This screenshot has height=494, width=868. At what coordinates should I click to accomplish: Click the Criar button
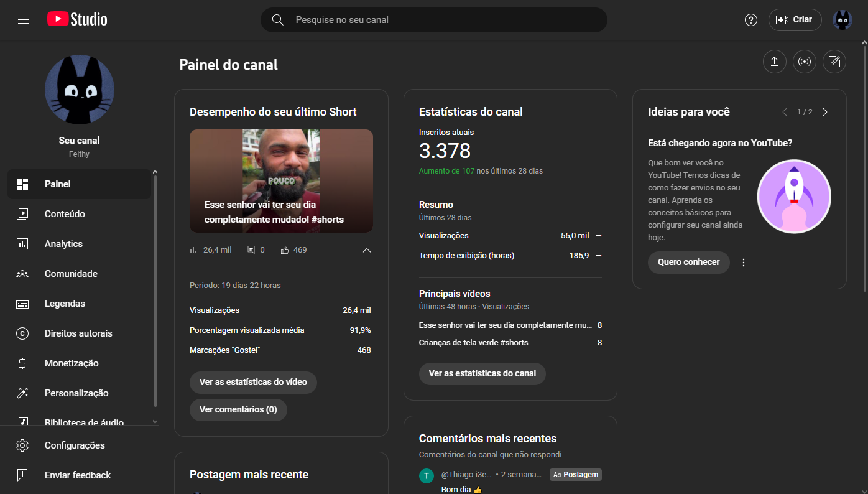(795, 20)
